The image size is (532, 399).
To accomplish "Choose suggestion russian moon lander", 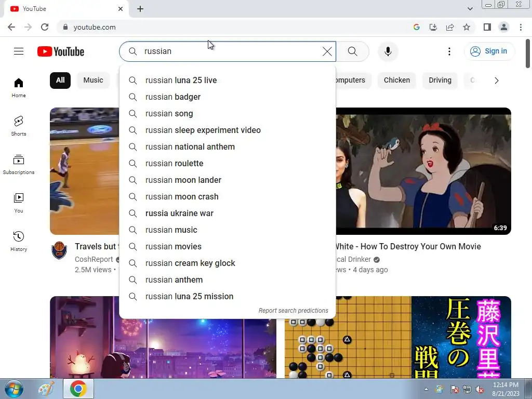I will coord(228,180).
